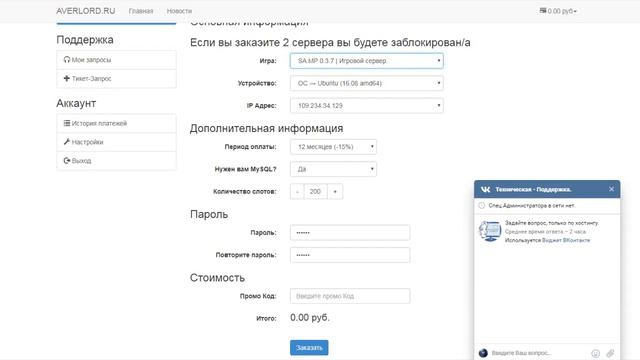
Task: Click the support avatar computer thumbnail
Action: [490, 231]
